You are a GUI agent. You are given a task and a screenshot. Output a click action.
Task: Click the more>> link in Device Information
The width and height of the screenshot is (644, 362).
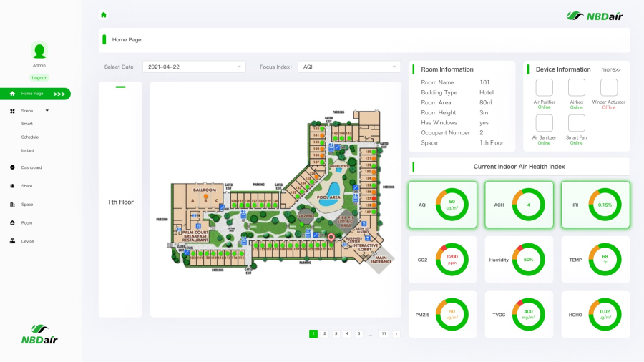(x=610, y=69)
